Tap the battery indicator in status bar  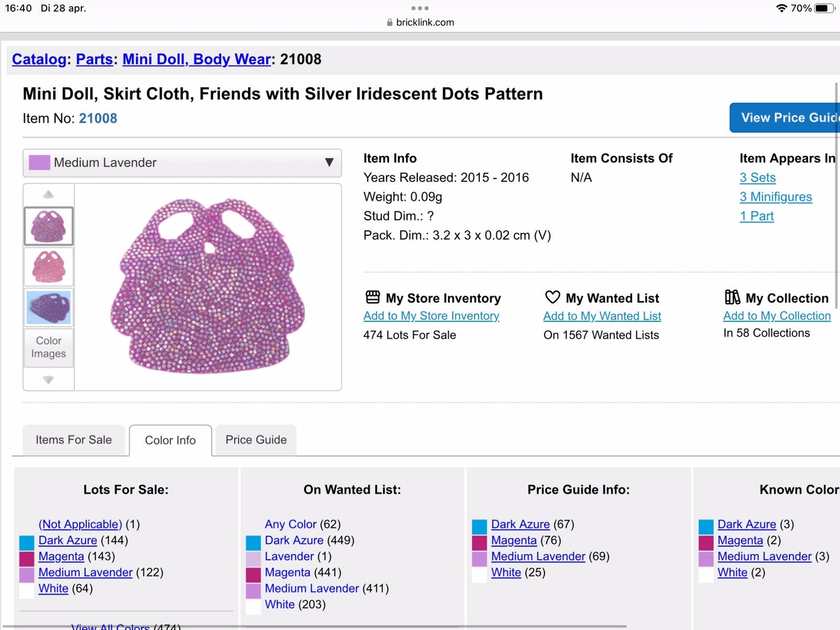pyautogui.click(x=824, y=8)
